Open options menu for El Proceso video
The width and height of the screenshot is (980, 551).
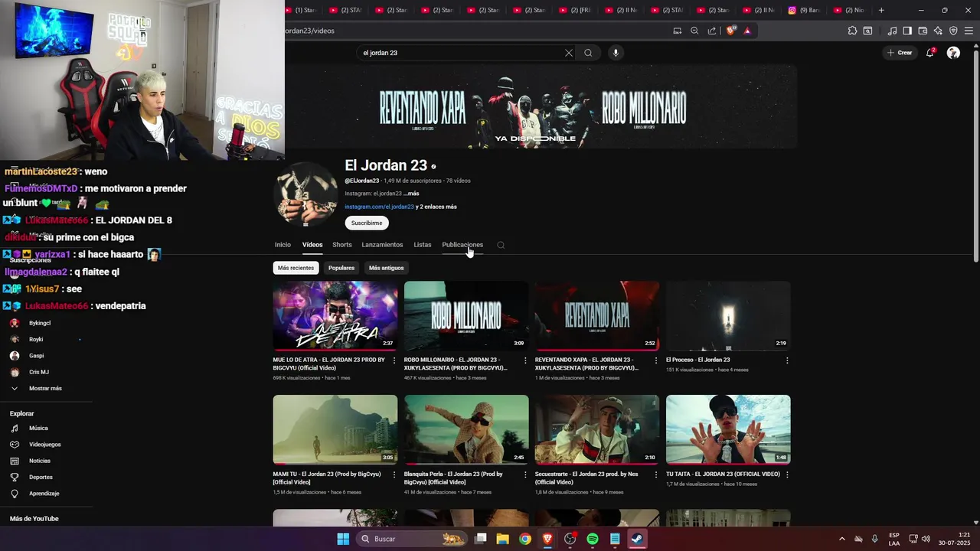click(787, 360)
